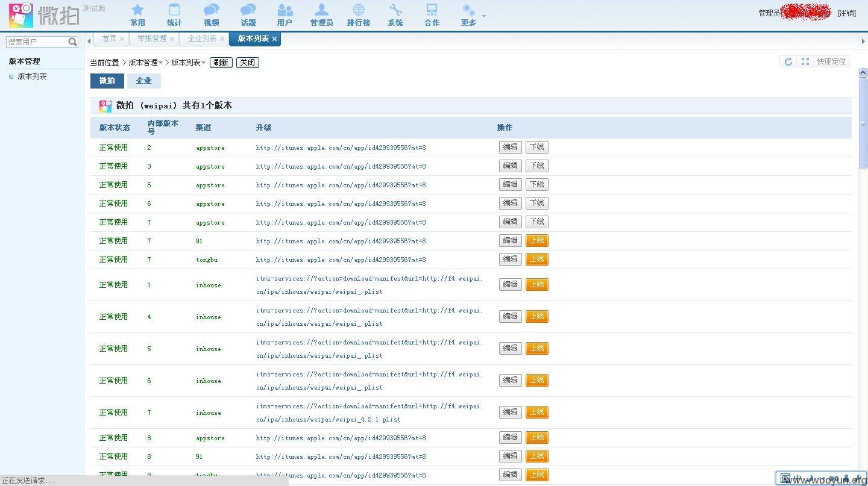The height and width of the screenshot is (486, 868).
Task: Switch to the 举报管理 tab
Action: click(152, 39)
